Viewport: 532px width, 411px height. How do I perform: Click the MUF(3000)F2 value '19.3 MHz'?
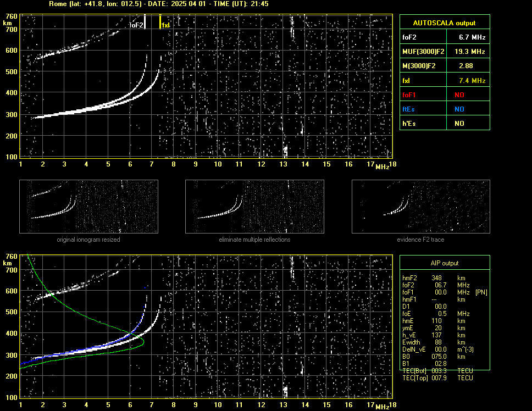470,52
